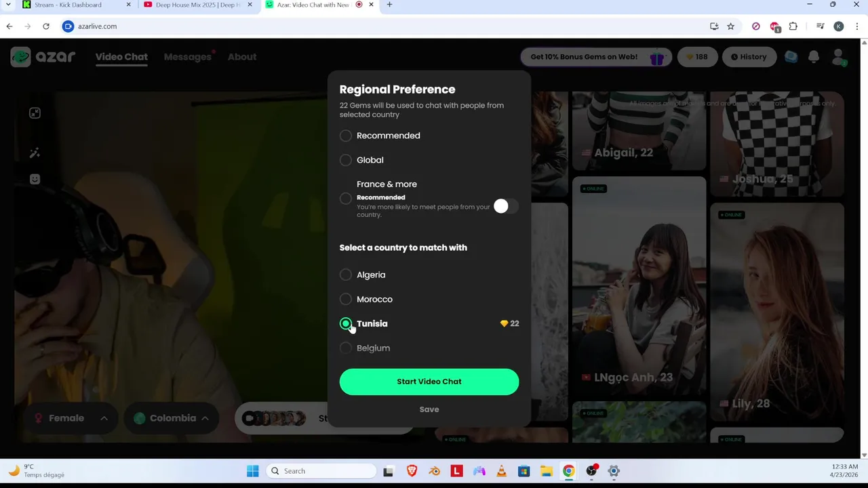Open the smiley face filter tool

[35, 179]
